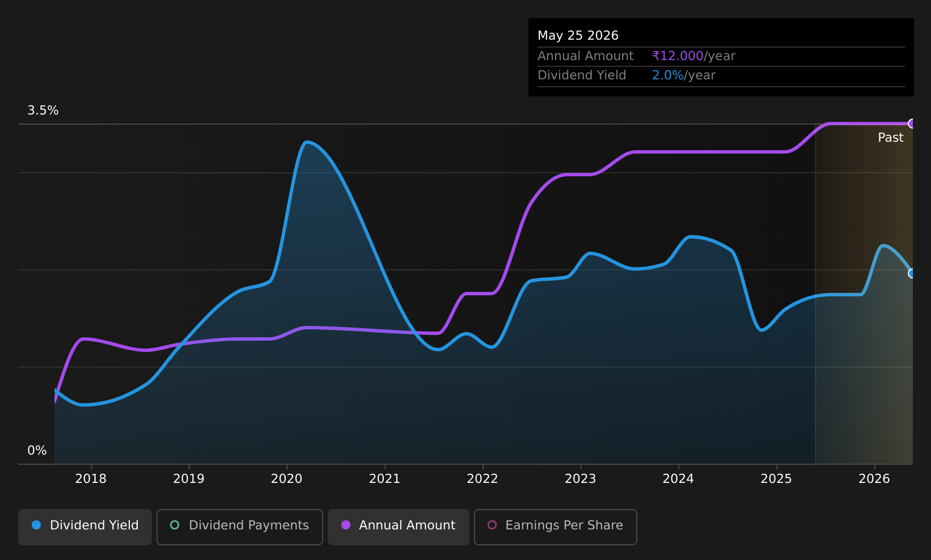Select the purple endpoint marker on Annual Amount line
Screen dimensions: 931x560
click(x=912, y=124)
